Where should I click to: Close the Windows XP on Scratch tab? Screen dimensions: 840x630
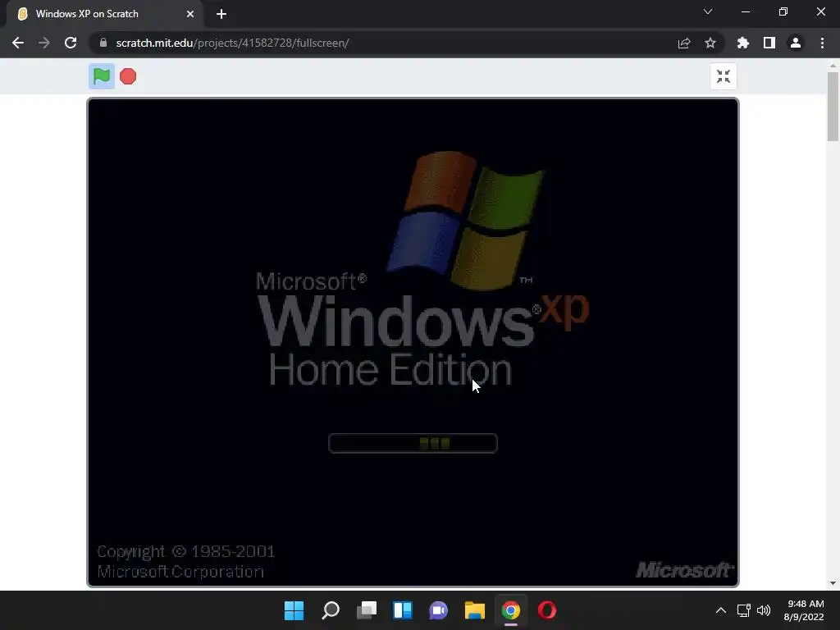coord(190,14)
